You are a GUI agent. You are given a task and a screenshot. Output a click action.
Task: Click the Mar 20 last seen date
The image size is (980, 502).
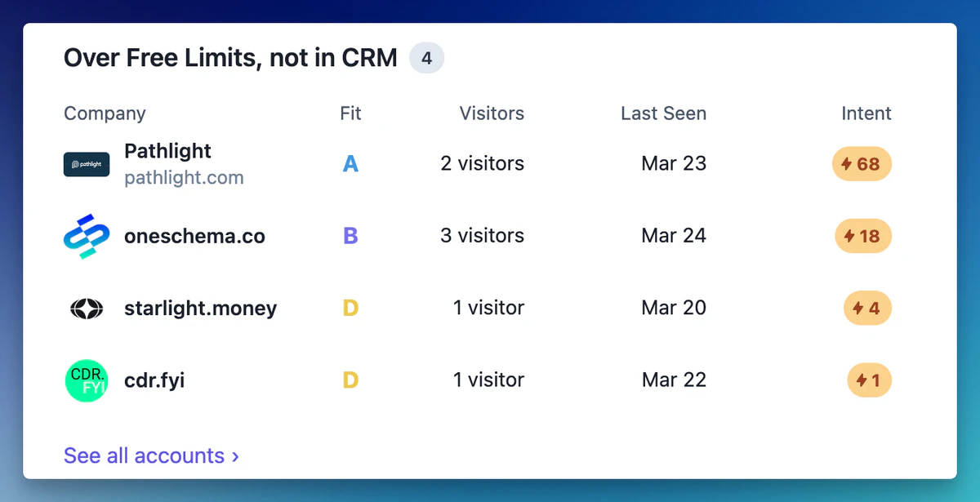pos(674,308)
